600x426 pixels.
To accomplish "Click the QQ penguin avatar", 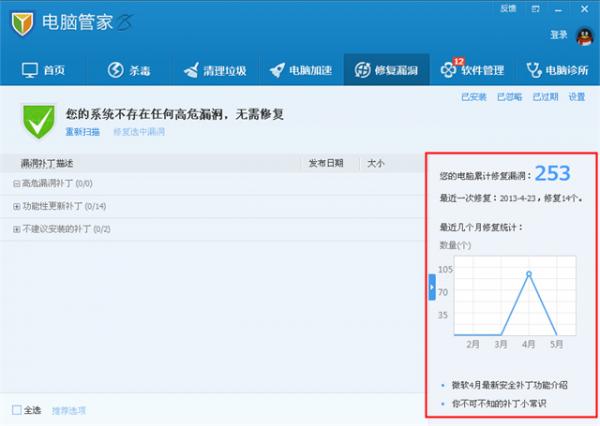I will point(584,36).
